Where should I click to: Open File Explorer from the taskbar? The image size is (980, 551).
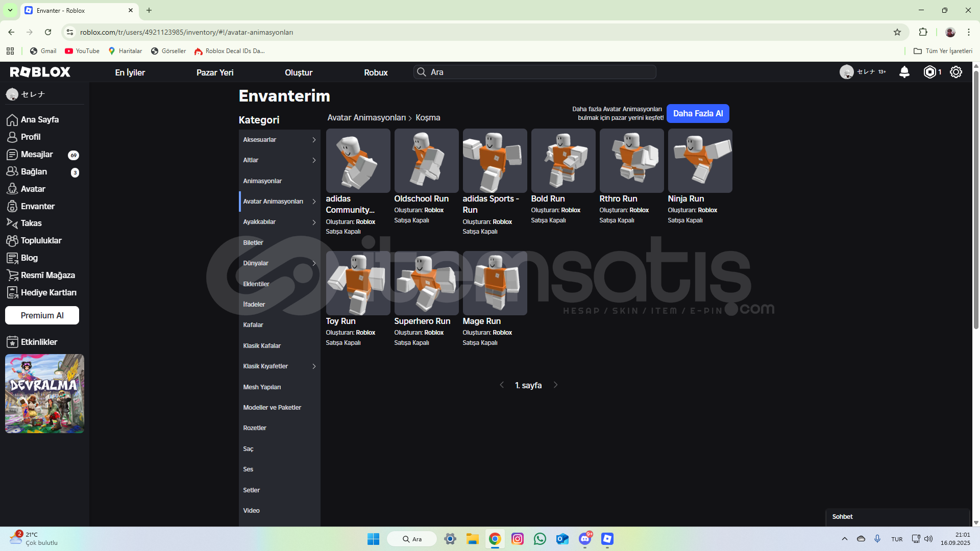point(472,539)
